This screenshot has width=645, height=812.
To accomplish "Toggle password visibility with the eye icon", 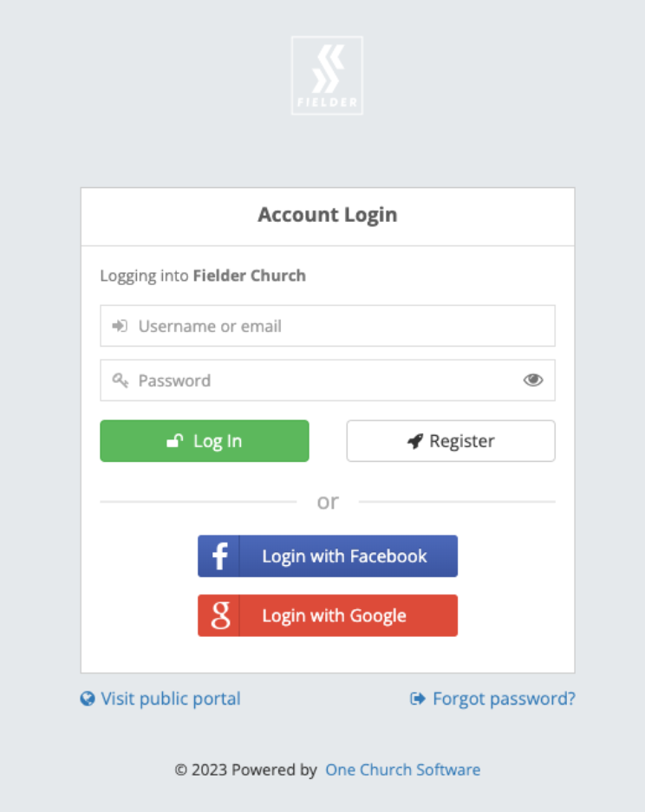I will tap(532, 380).
